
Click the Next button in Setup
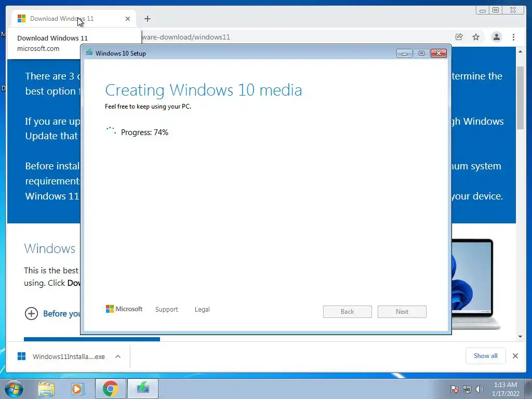[402, 312]
